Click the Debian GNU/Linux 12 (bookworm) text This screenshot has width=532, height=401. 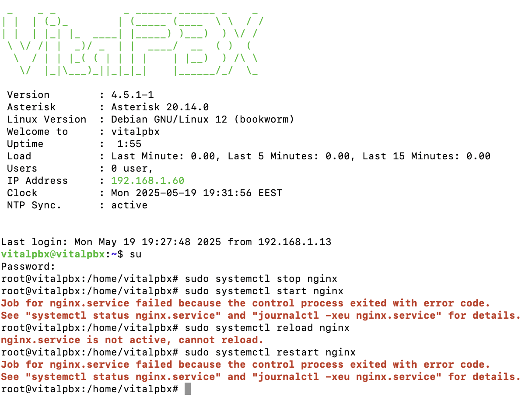tap(203, 120)
